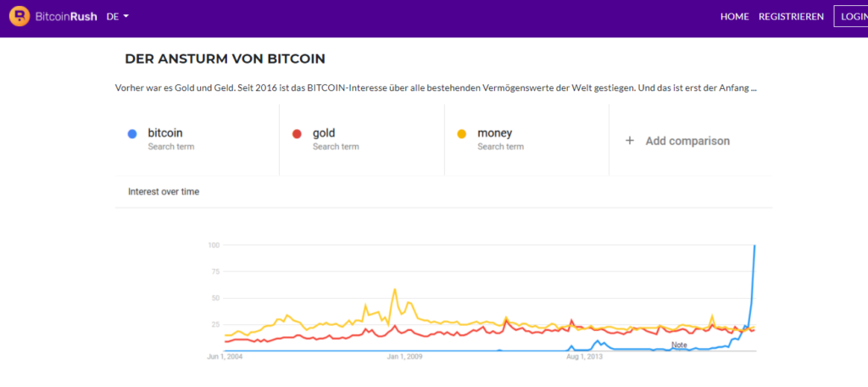Click the 100 value on the y-axis
Screen dimensions: 868x387
click(214, 245)
